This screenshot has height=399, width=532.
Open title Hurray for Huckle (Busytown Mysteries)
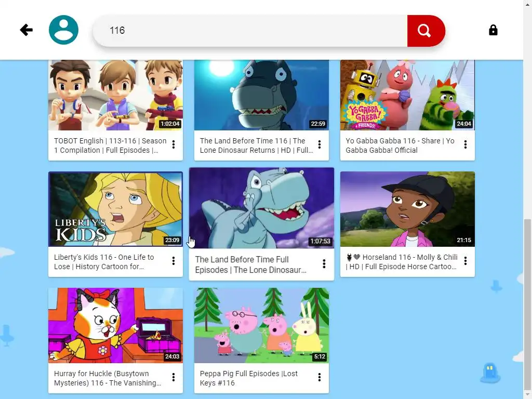[x=107, y=378]
